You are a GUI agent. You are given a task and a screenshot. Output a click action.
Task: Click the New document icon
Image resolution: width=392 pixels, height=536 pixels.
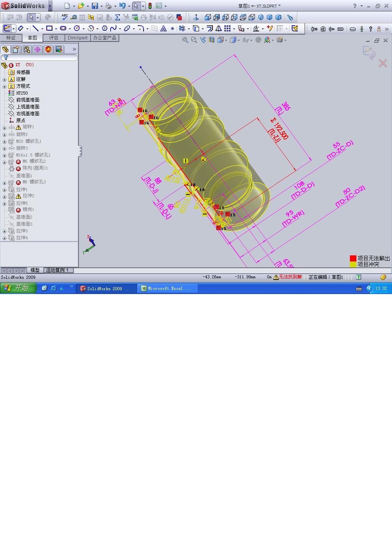pyautogui.click(x=67, y=6)
